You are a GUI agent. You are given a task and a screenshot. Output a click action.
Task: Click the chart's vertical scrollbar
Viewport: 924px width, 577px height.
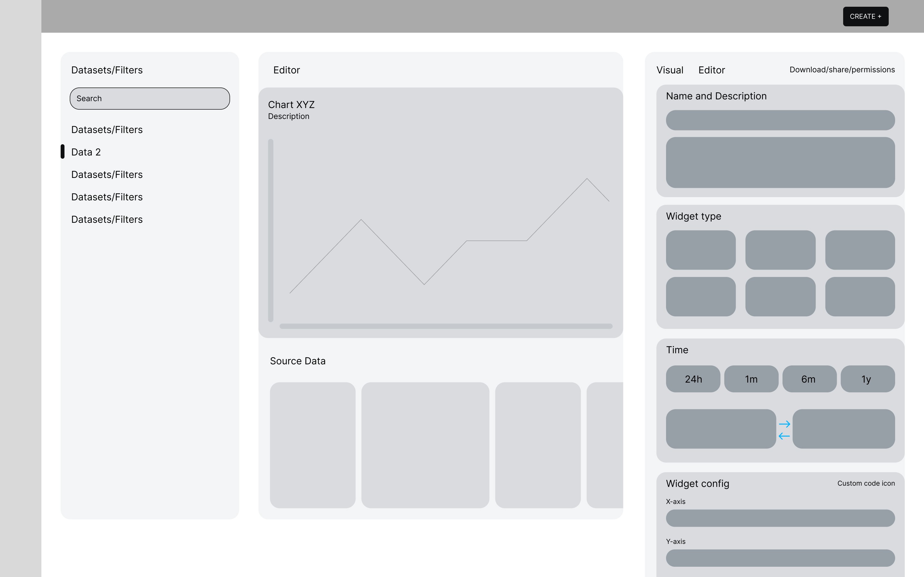tap(271, 230)
